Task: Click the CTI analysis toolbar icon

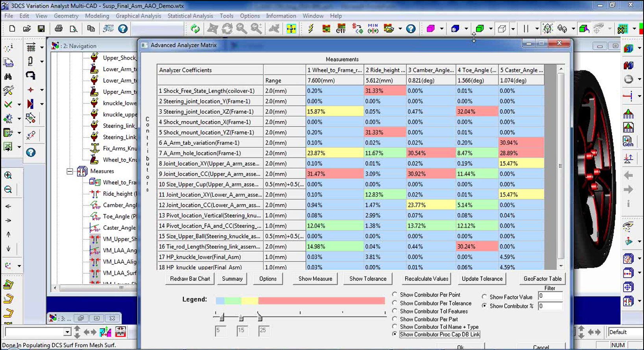Action: (341, 29)
